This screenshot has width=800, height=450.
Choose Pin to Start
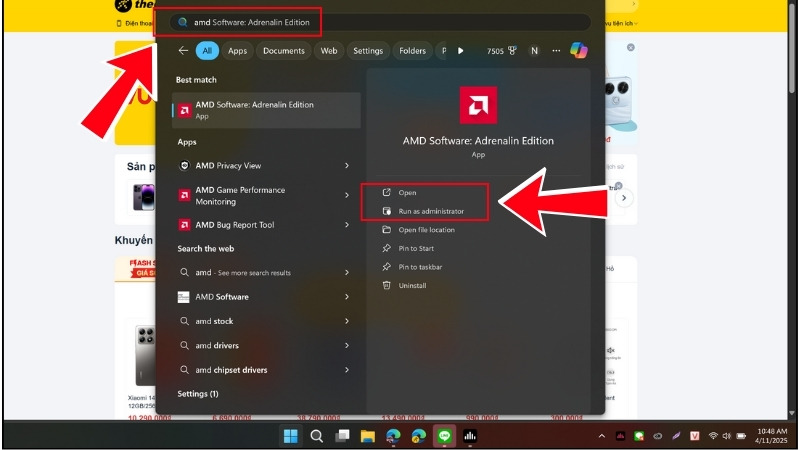[416, 248]
